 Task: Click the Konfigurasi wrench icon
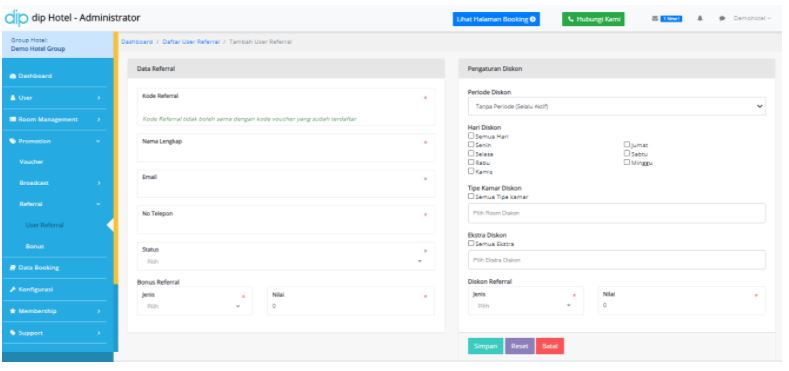pyautogui.click(x=13, y=289)
